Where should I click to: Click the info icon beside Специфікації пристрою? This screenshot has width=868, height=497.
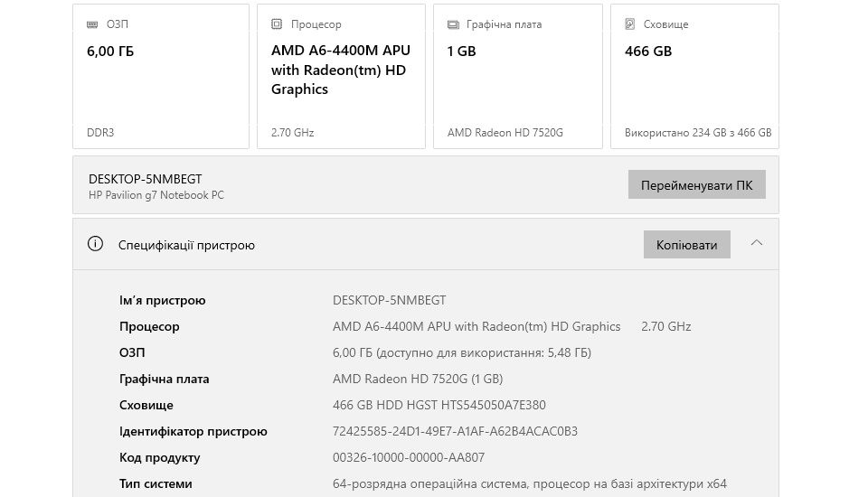point(95,243)
